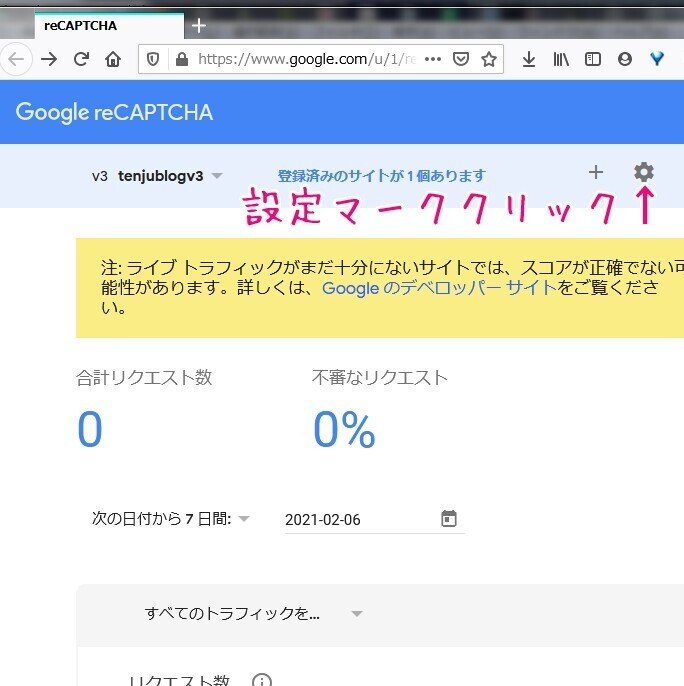Click the リクエスト数 info icon
Viewport: 684px width, 686px height.
[262, 681]
